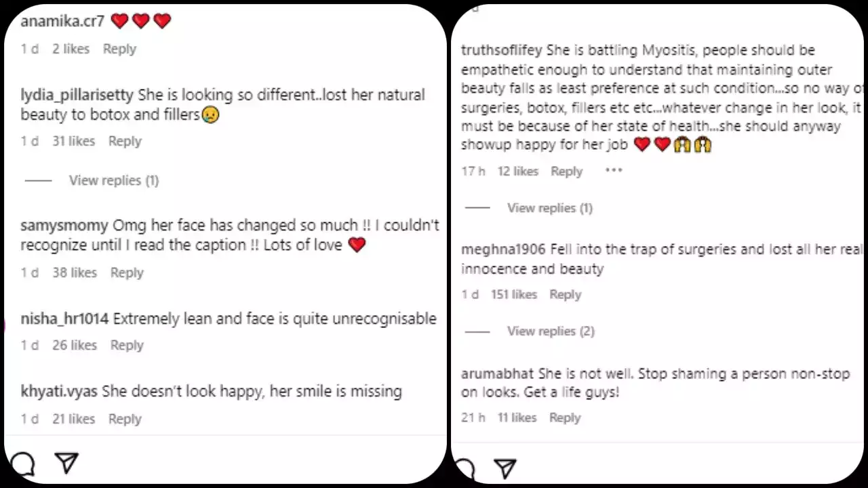The image size is (868, 488).
Task: View the 38 likes on samysmomy comment
Action: pos(75,272)
